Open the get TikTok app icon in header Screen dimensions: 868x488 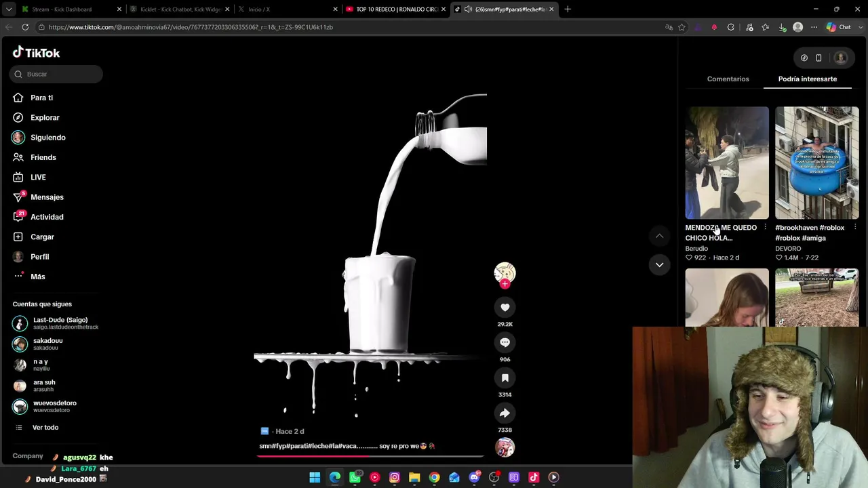pyautogui.click(x=804, y=58)
